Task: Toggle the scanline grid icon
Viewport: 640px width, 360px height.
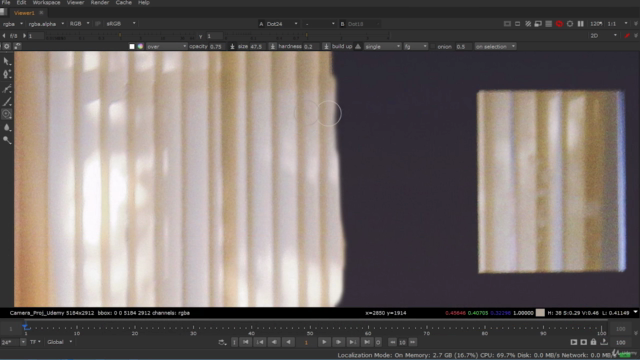Action: pos(549,24)
